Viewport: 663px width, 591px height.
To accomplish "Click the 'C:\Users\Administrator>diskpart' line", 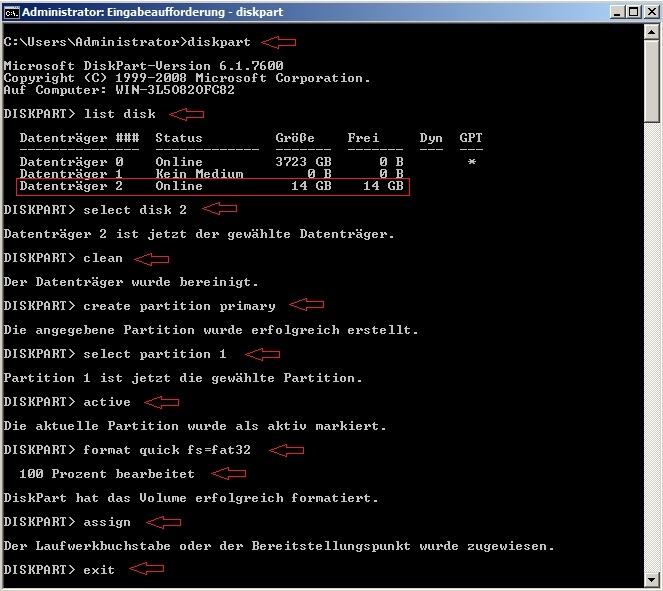I will pyautogui.click(x=127, y=42).
